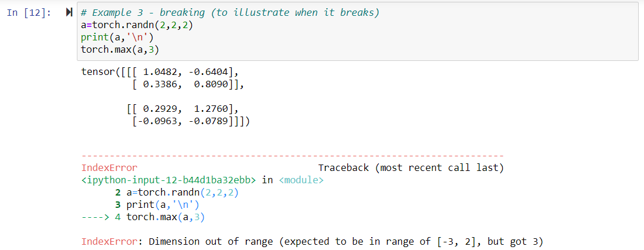Click the arrow line 4 torch.max(a,3)

click(x=143, y=217)
